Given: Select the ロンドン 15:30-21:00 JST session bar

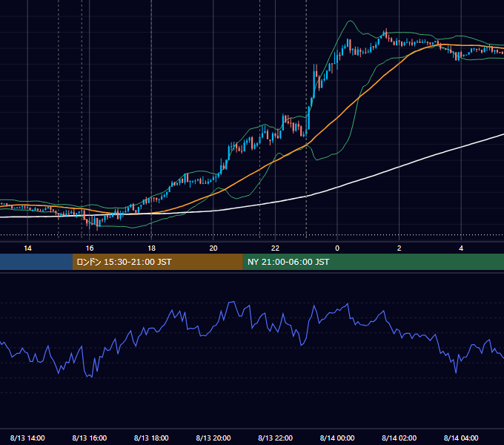Looking at the screenshot, I should pyautogui.click(x=157, y=262).
